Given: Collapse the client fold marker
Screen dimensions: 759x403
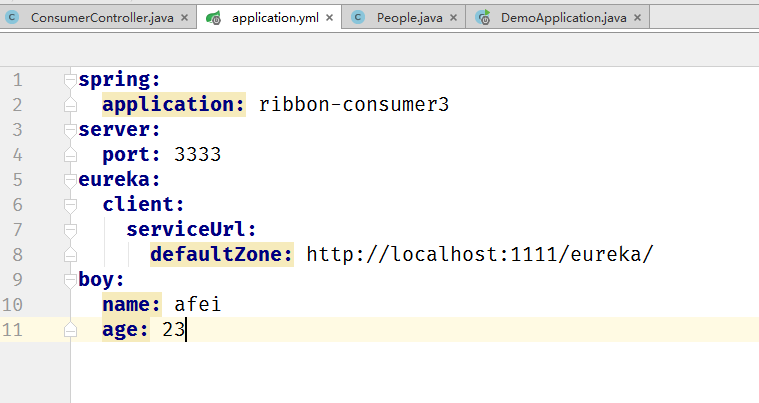Looking at the screenshot, I should pos(70,205).
